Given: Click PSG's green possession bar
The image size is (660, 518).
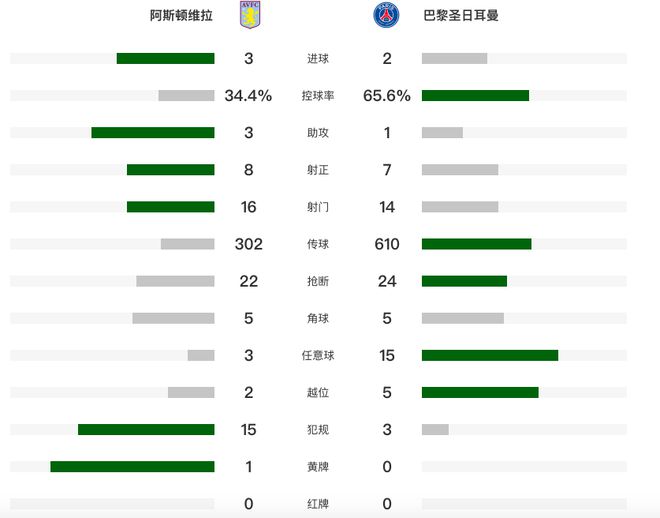Looking at the screenshot, I should coord(475,96).
